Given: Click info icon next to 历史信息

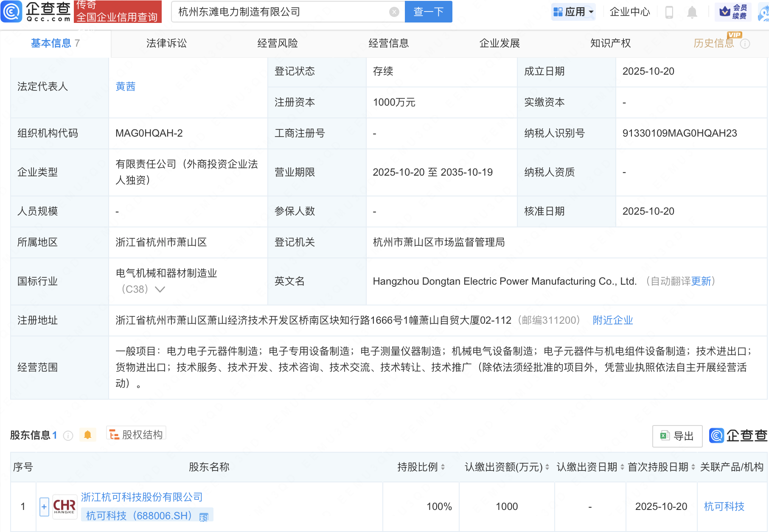Looking at the screenshot, I should tap(745, 44).
